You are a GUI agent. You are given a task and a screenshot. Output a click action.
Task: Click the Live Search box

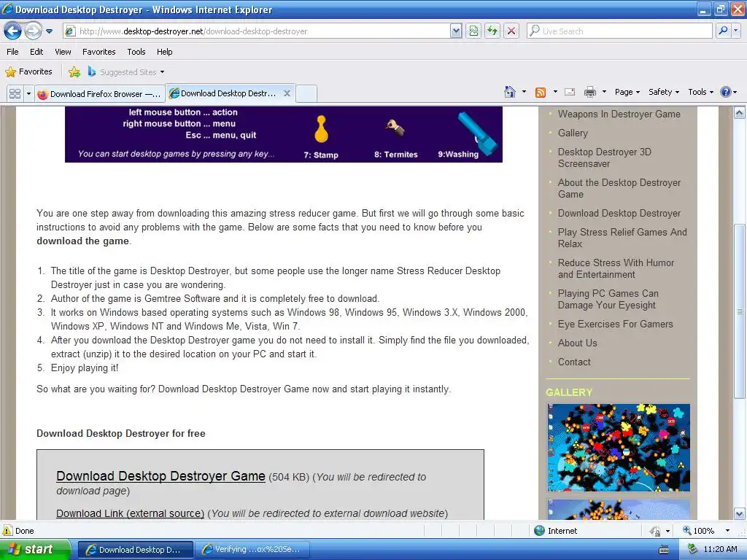[x=620, y=31]
